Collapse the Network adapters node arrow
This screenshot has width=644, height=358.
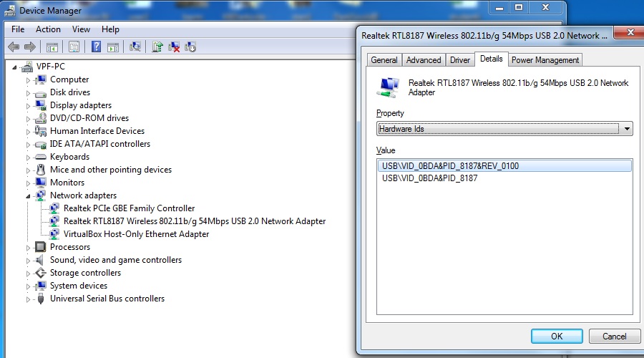click(x=28, y=196)
